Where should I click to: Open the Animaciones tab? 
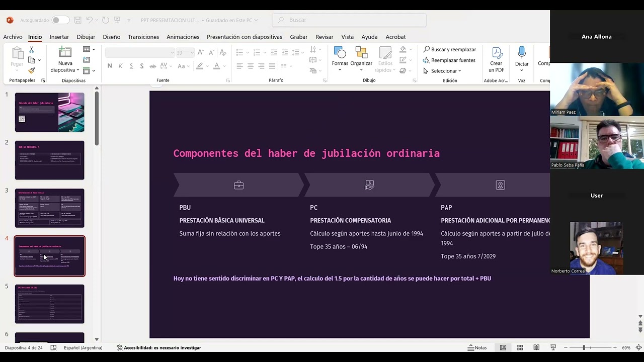tap(183, 37)
